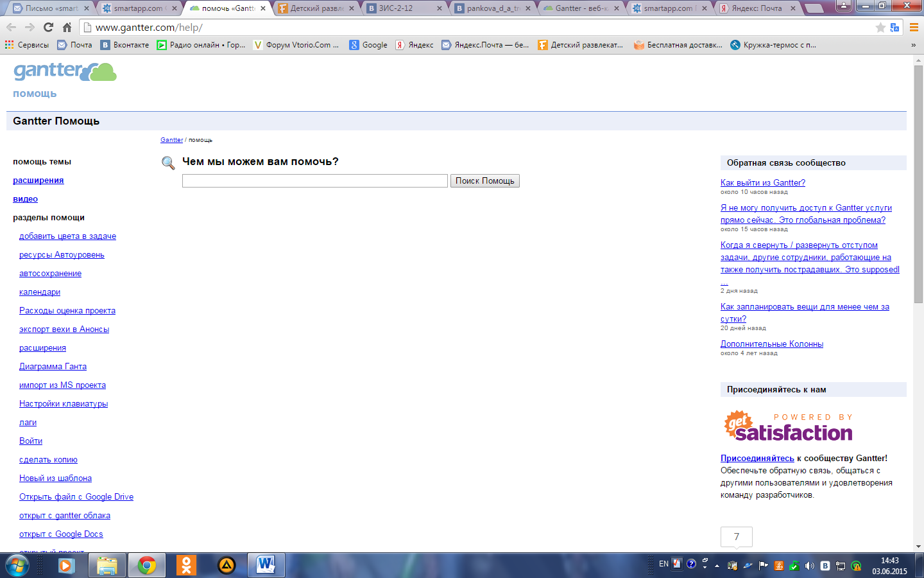Viewport: 924px width, 578px height.
Task: Click the volume speaker tray icon
Action: [810, 566]
